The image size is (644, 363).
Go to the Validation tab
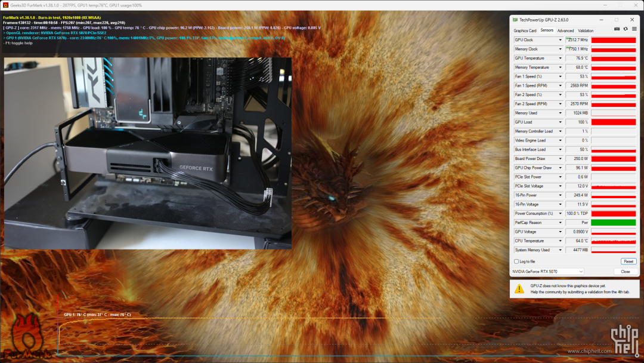point(586,31)
